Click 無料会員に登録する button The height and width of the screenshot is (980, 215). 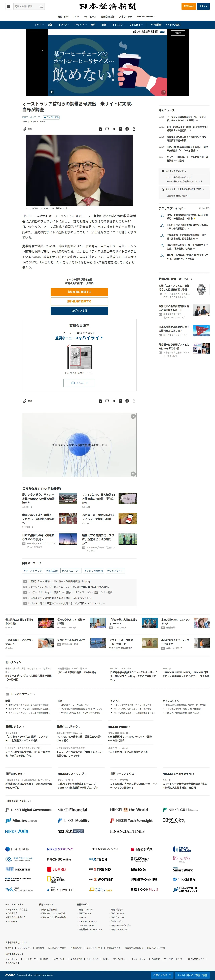(x=79, y=301)
